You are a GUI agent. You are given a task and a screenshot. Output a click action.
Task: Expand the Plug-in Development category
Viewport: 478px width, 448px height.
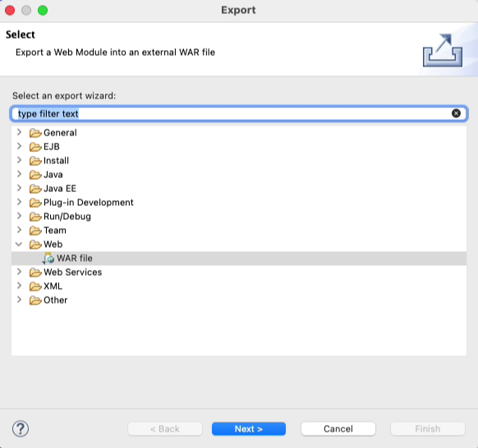(x=19, y=202)
